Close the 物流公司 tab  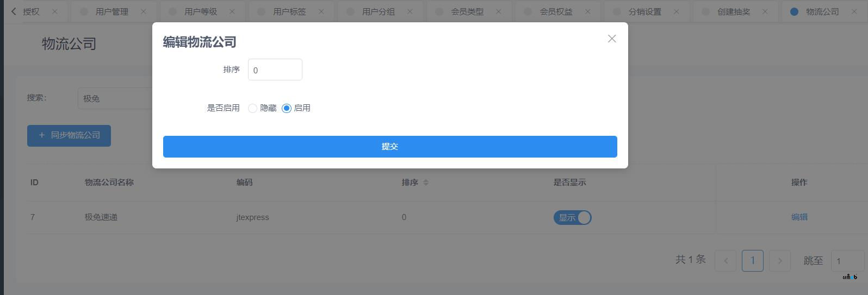[x=854, y=11]
